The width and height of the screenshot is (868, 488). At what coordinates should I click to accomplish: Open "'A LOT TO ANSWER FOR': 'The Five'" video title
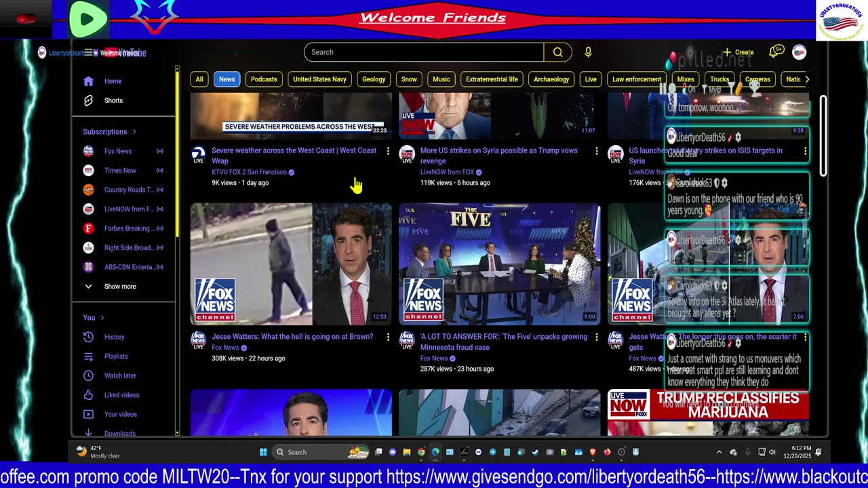tap(504, 342)
